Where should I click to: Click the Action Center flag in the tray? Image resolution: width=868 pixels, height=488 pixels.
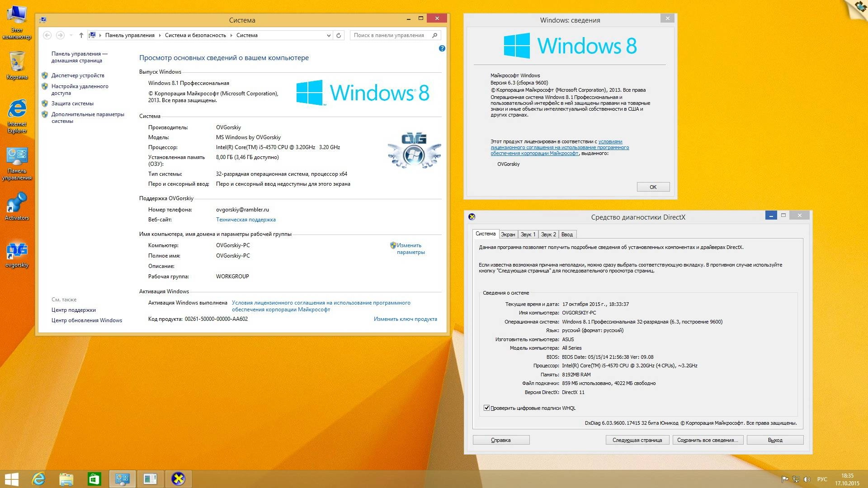click(x=785, y=479)
